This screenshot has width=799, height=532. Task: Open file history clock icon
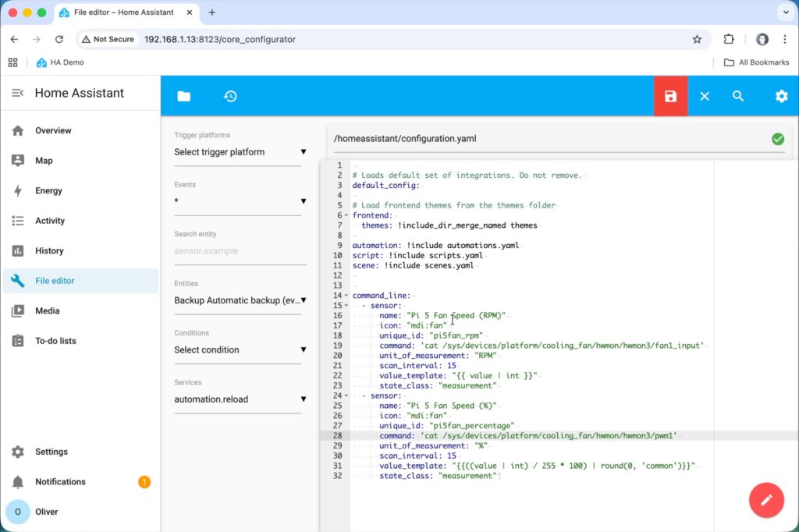coord(230,96)
